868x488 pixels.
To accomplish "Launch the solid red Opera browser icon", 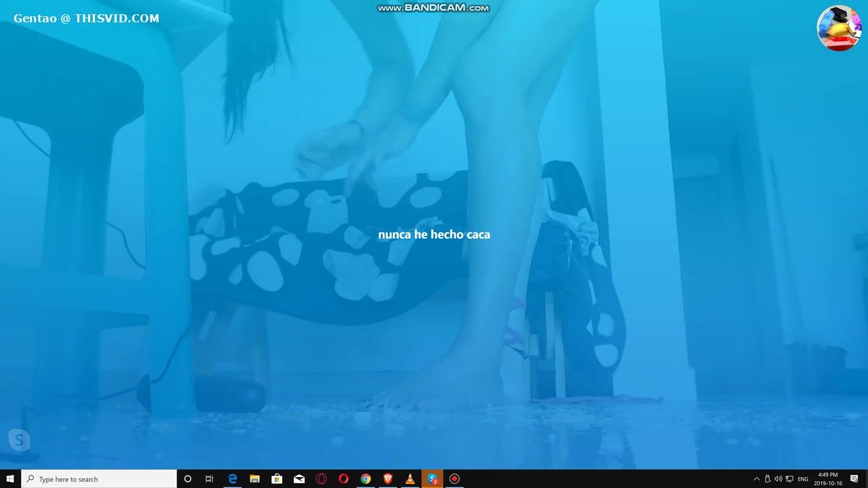I will coord(343,479).
